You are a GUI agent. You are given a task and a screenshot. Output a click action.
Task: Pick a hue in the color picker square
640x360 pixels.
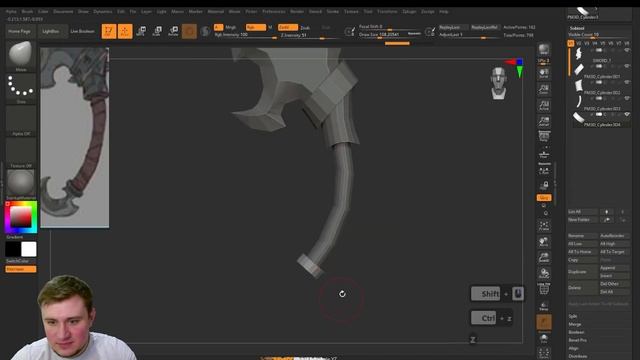coord(21,217)
